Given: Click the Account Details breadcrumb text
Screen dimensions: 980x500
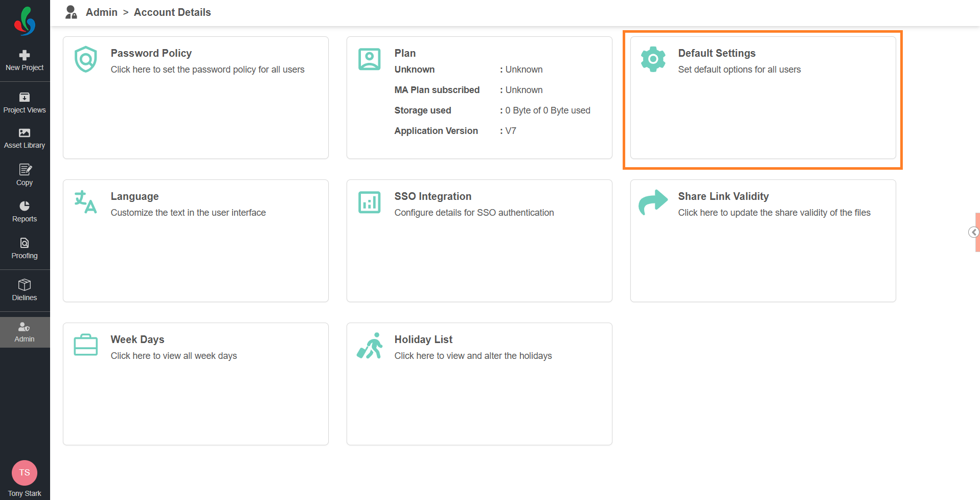Looking at the screenshot, I should tap(172, 12).
